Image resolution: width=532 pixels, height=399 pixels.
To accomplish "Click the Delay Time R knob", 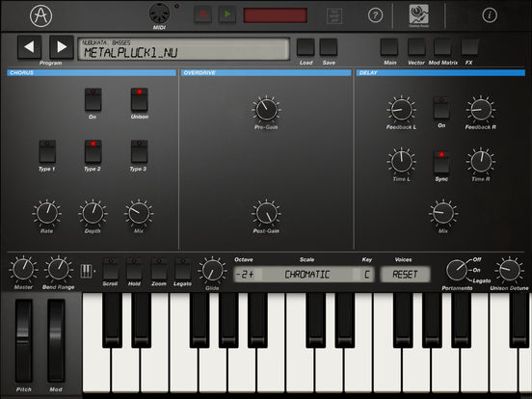I will point(480,162).
